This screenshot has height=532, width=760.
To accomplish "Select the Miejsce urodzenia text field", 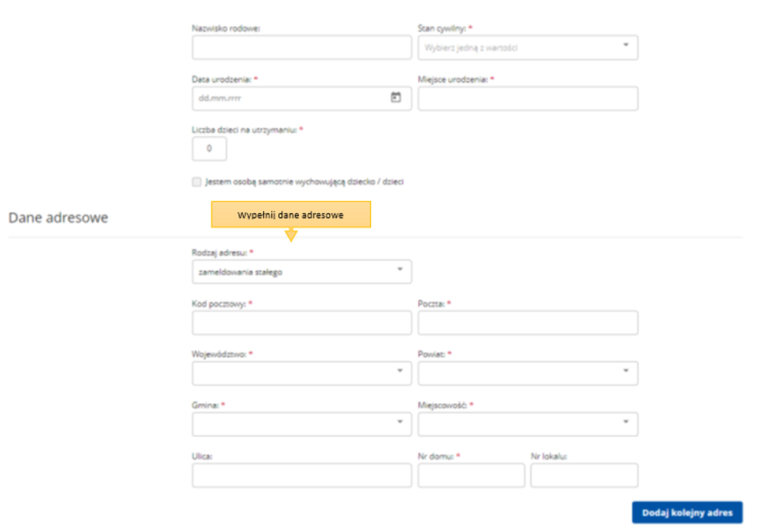I will point(528,98).
